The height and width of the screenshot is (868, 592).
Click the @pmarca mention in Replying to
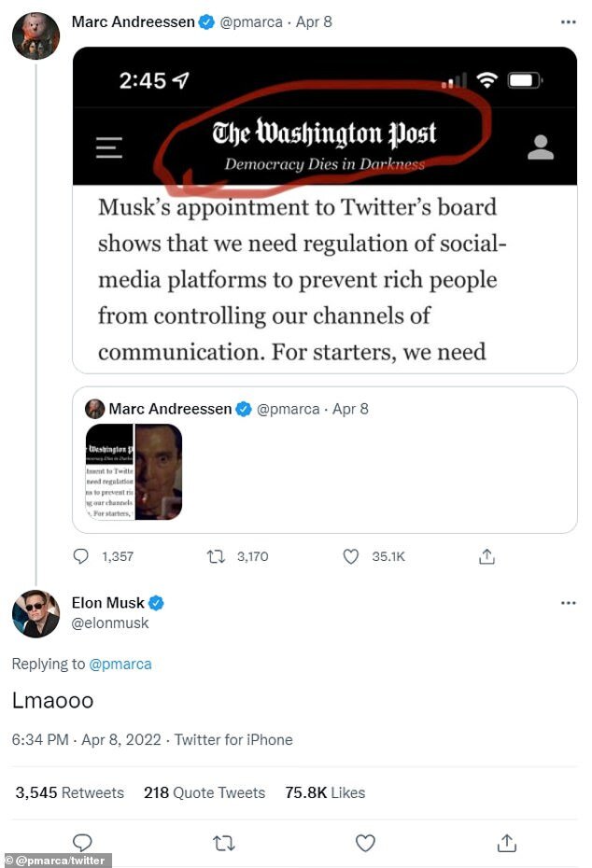(120, 665)
